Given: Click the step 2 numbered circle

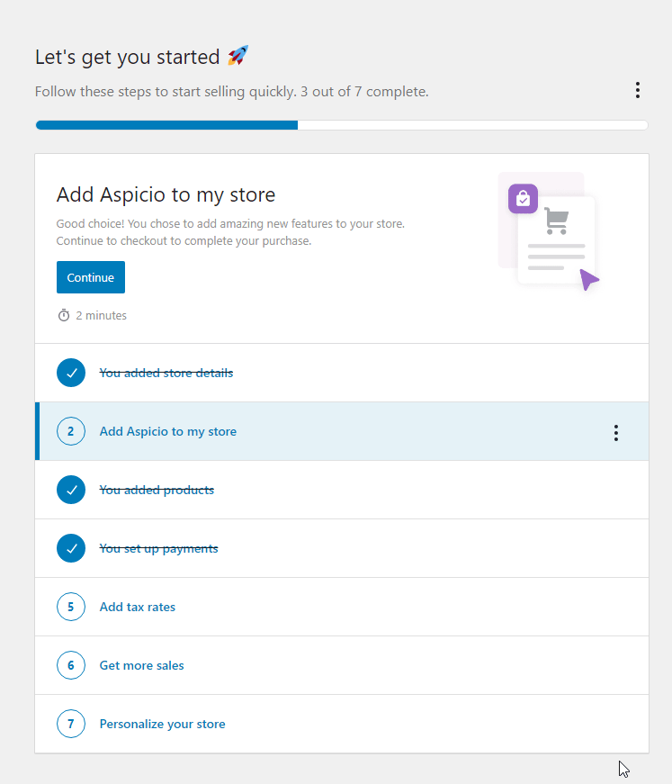Looking at the screenshot, I should coord(71,431).
